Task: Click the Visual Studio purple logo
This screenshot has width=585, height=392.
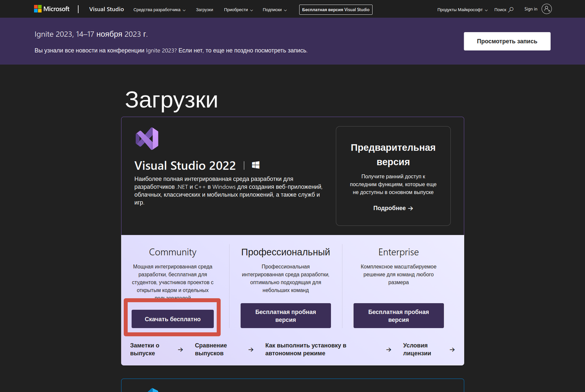Action: [147, 138]
